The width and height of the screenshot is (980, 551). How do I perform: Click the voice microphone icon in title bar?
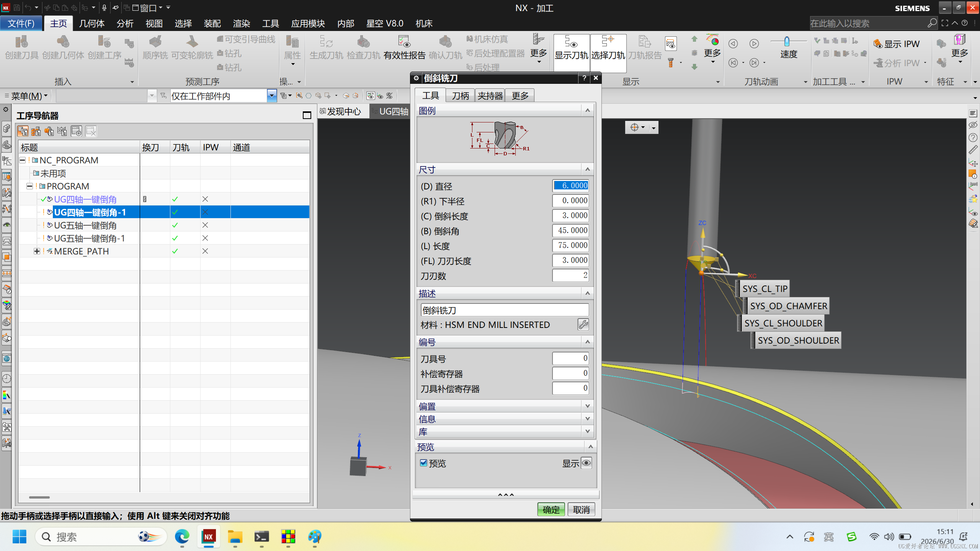[x=104, y=8]
